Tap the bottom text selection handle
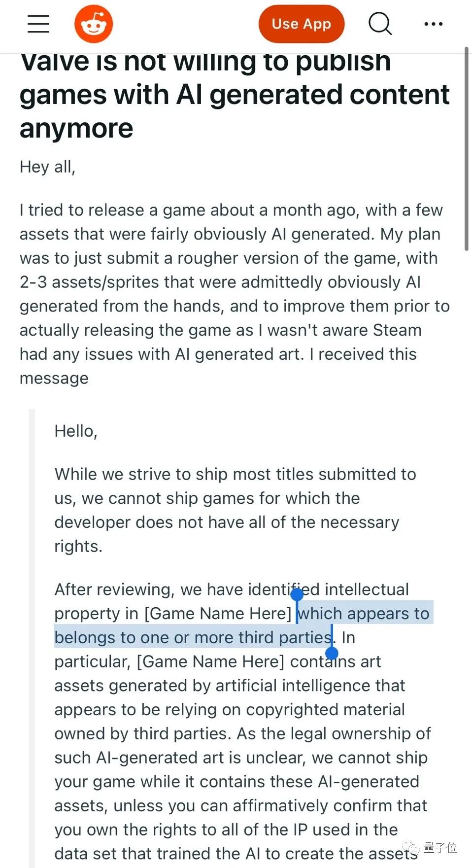Image resolution: width=472 pixels, height=868 pixels. tap(332, 654)
